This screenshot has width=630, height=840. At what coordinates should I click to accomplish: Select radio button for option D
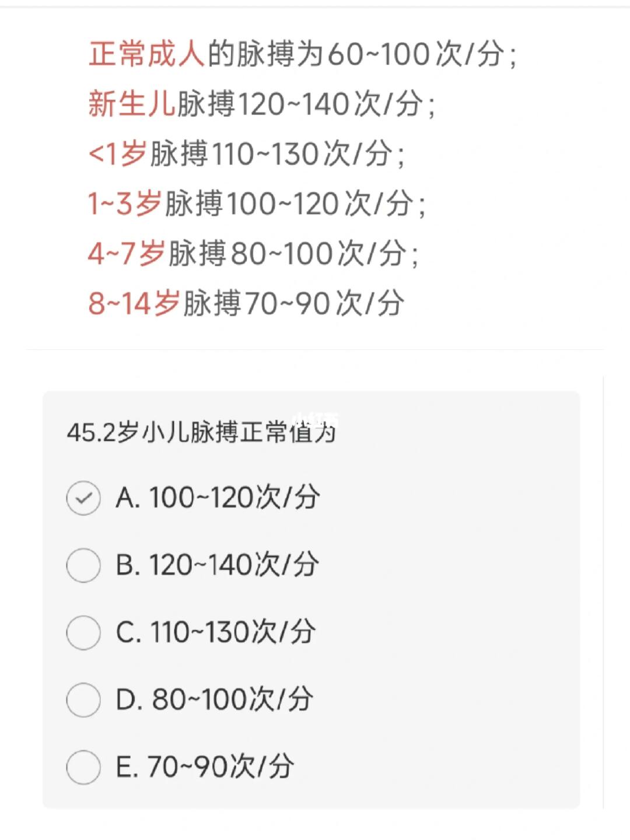click(83, 699)
